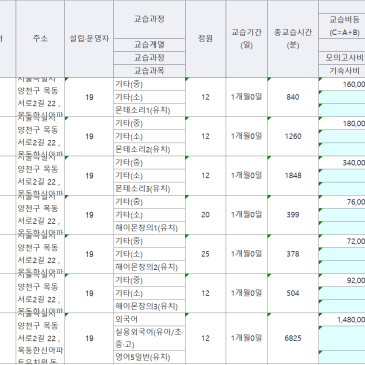
Task: Select the 해이몬창의3(유치) subject cell
Action: coord(149,306)
